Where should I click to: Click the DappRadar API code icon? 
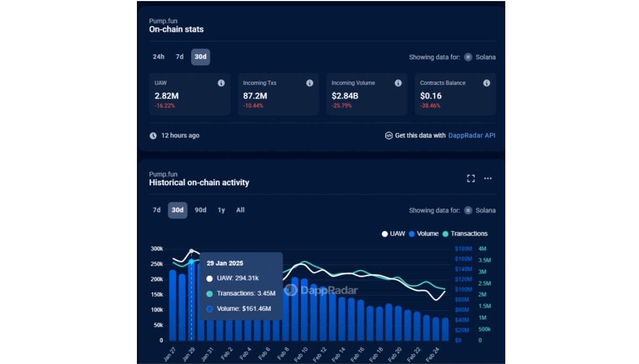pyautogui.click(x=388, y=135)
